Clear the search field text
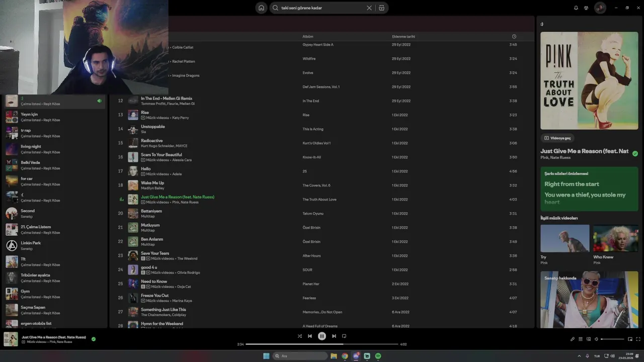Screen dimensions: 644x362 369,8
